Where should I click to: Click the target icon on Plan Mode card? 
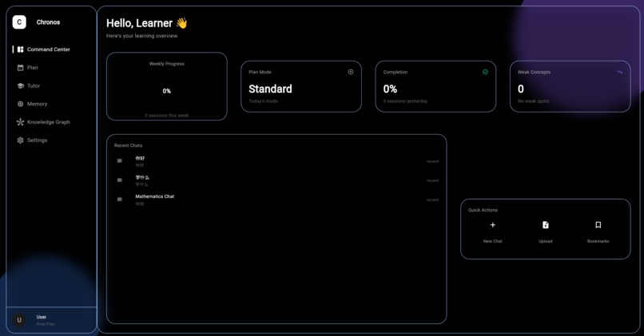coord(351,72)
